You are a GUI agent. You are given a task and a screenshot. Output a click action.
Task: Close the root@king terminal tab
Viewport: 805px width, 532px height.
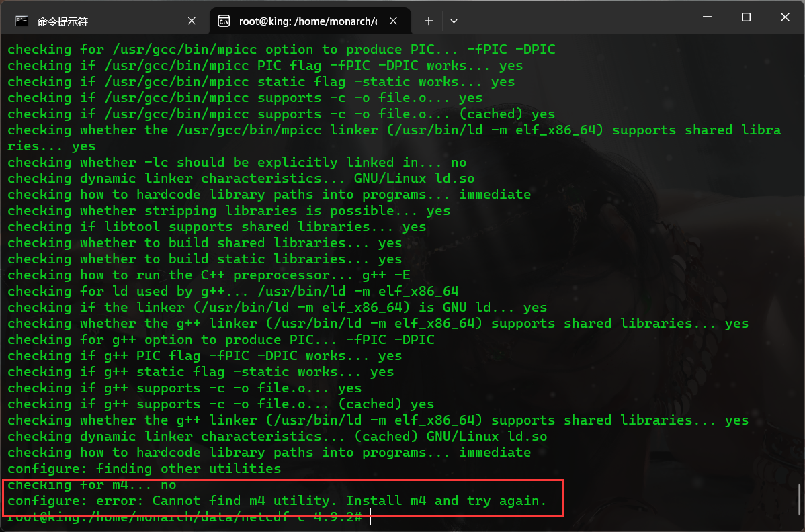click(x=393, y=21)
